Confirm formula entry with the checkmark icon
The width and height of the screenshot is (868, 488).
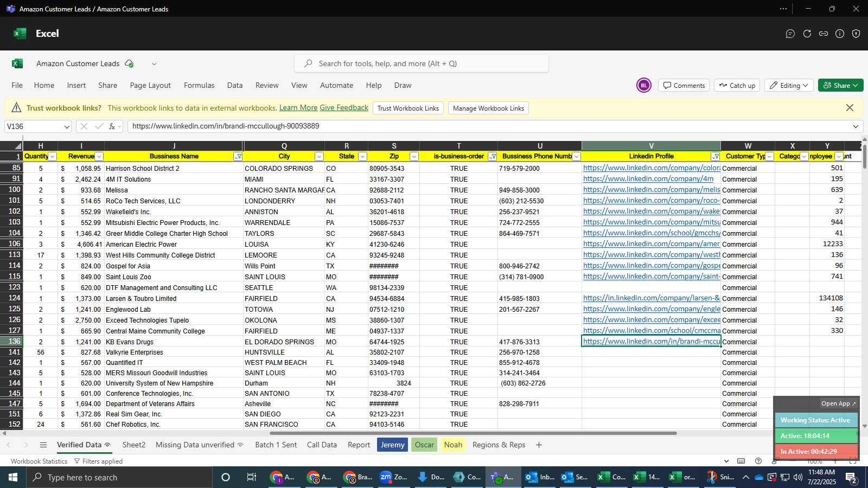(x=99, y=126)
